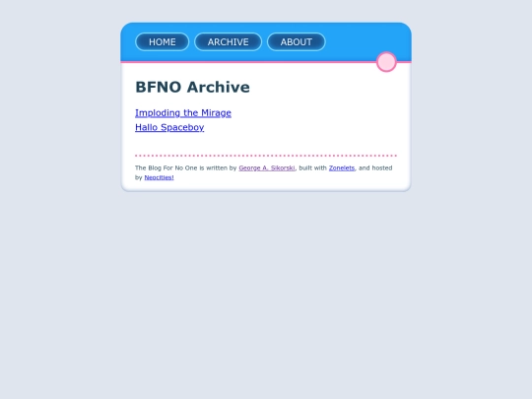Click the gray page background below card

tap(266, 292)
